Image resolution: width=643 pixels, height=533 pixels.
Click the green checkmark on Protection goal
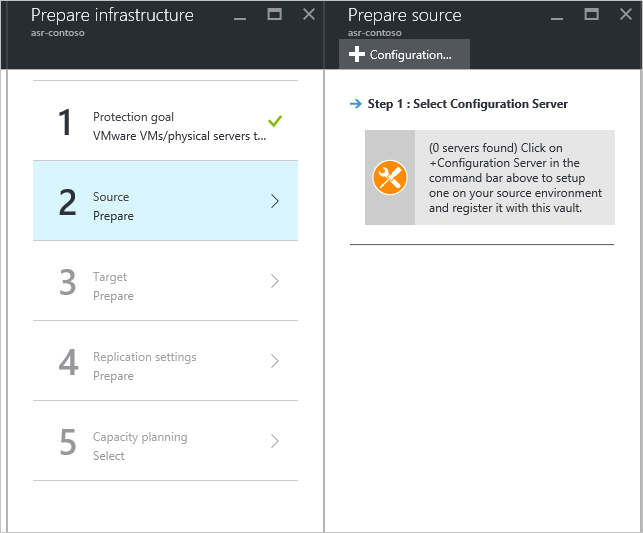pyautogui.click(x=275, y=121)
